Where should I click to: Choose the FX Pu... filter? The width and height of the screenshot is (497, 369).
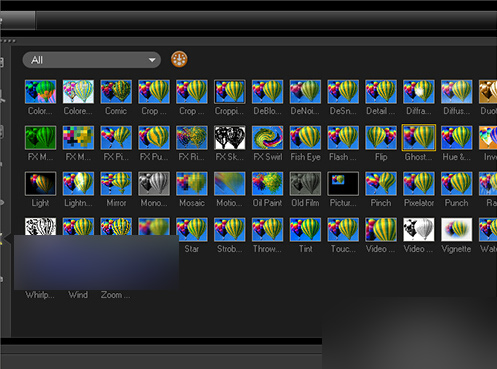pyautogui.click(x=154, y=138)
